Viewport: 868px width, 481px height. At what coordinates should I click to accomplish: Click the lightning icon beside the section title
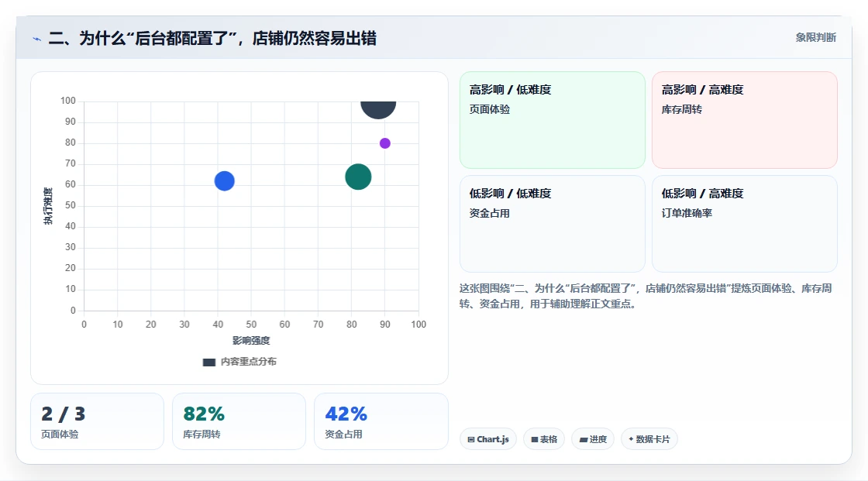point(37,39)
